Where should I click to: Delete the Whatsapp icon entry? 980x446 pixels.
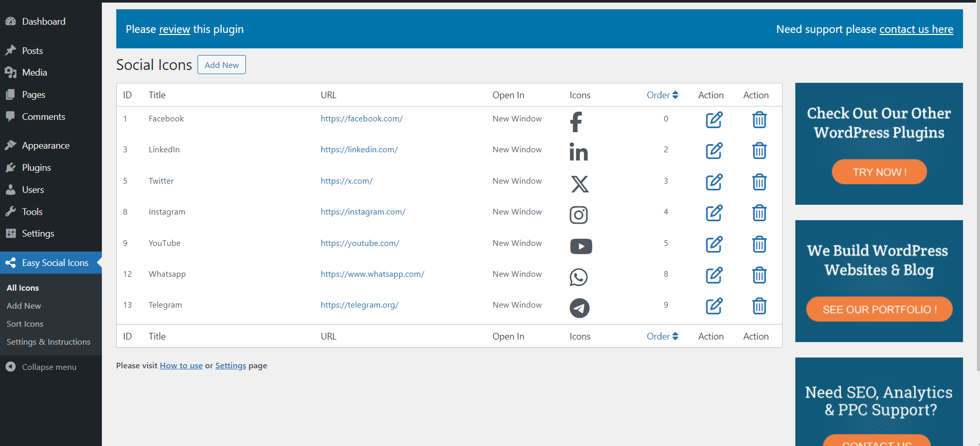[759, 275]
